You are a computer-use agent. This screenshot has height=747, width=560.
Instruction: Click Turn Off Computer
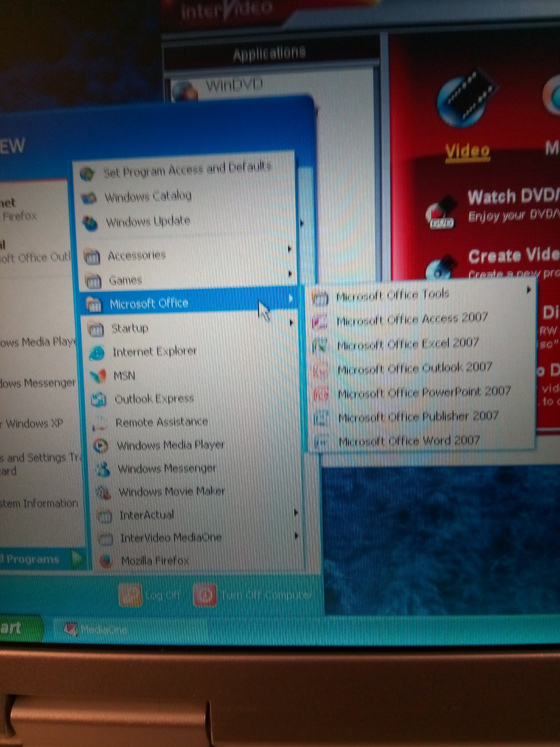[x=253, y=595]
